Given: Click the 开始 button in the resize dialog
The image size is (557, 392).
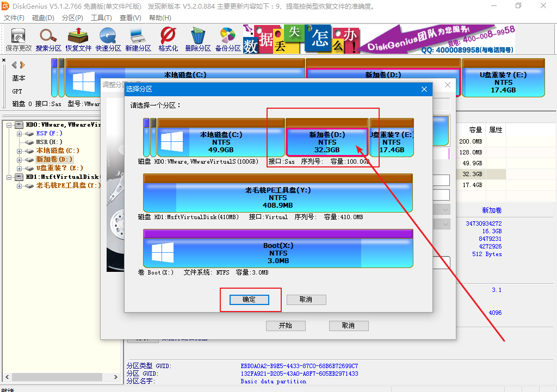Looking at the screenshot, I should tap(286, 326).
